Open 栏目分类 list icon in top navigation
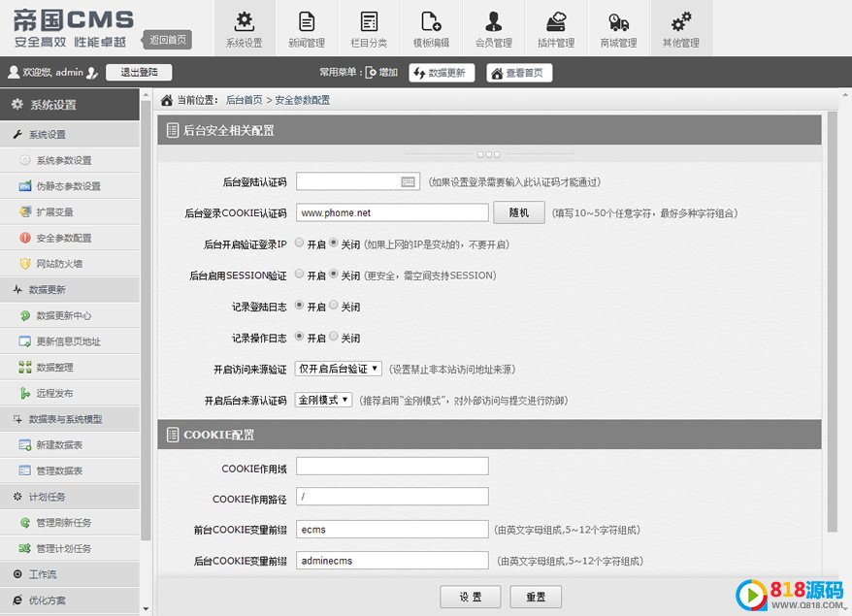Image resolution: width=852 pixels, height=616 pixels. tap(369, 22)
